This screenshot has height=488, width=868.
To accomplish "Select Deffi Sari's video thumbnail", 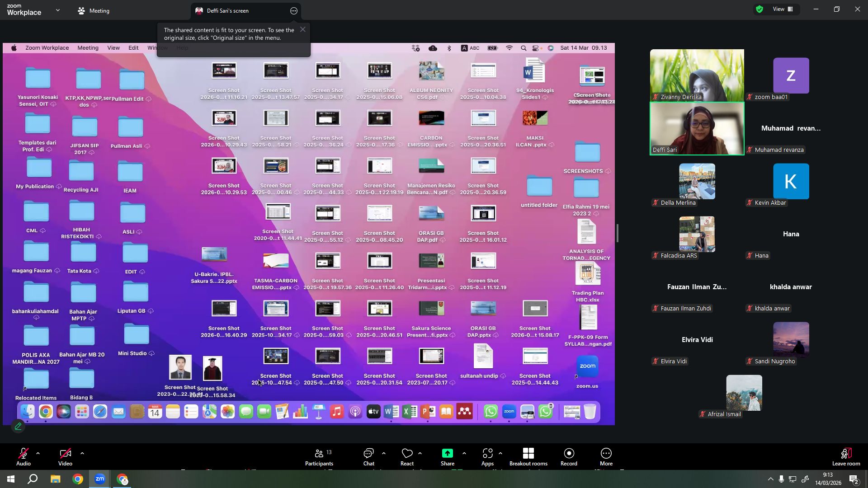I will coord(697,129).
